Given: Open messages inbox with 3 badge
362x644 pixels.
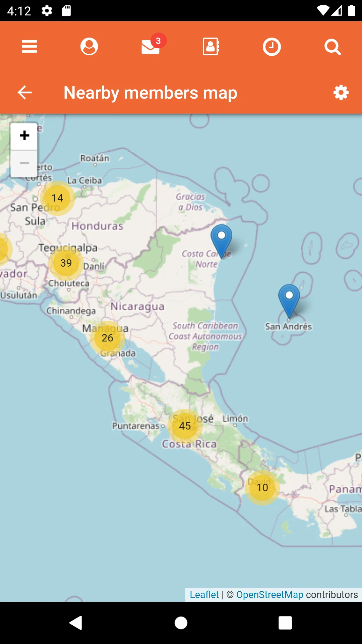Looking at the screenshot, I should (154, 45).
